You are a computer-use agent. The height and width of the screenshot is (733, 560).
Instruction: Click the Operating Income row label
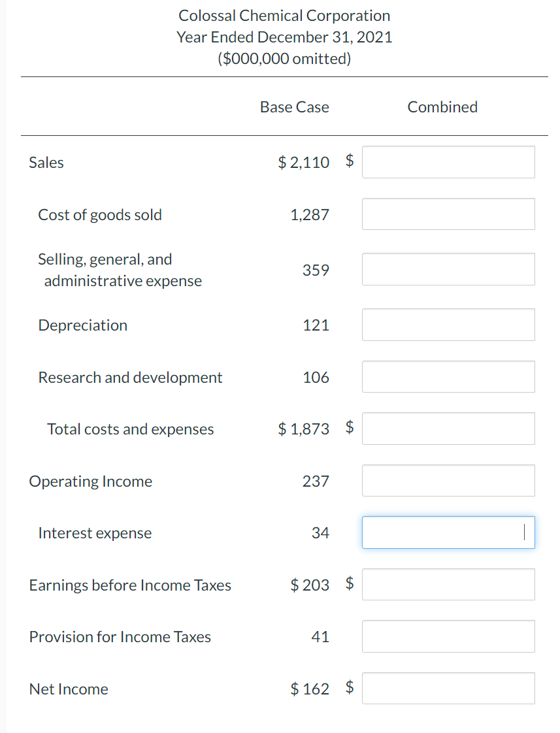click(90, 481)
